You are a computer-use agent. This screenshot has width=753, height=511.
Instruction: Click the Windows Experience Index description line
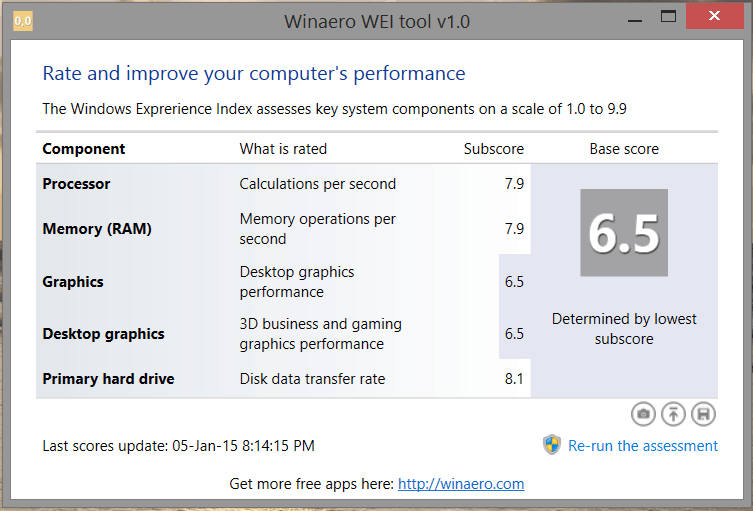pos(334,109)
